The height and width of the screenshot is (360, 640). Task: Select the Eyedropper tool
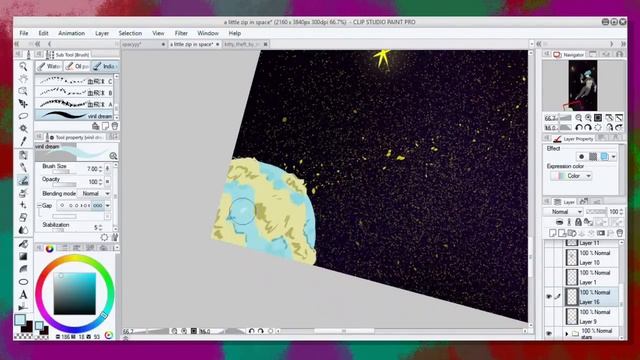click(23, 142)
